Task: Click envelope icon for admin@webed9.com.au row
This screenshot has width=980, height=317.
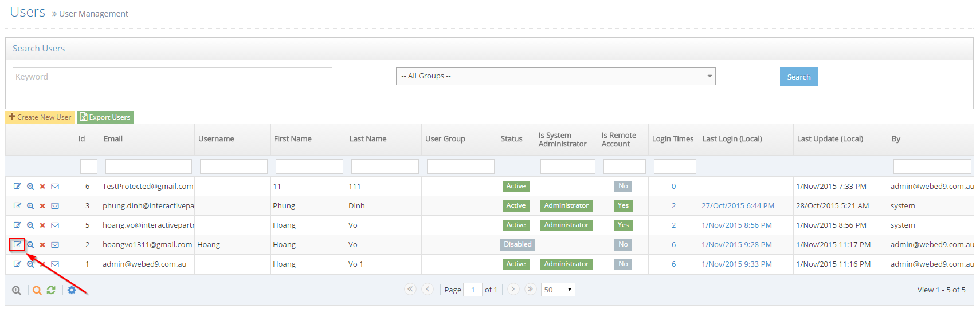Action: pyautogui.click(x=55, y=264)
